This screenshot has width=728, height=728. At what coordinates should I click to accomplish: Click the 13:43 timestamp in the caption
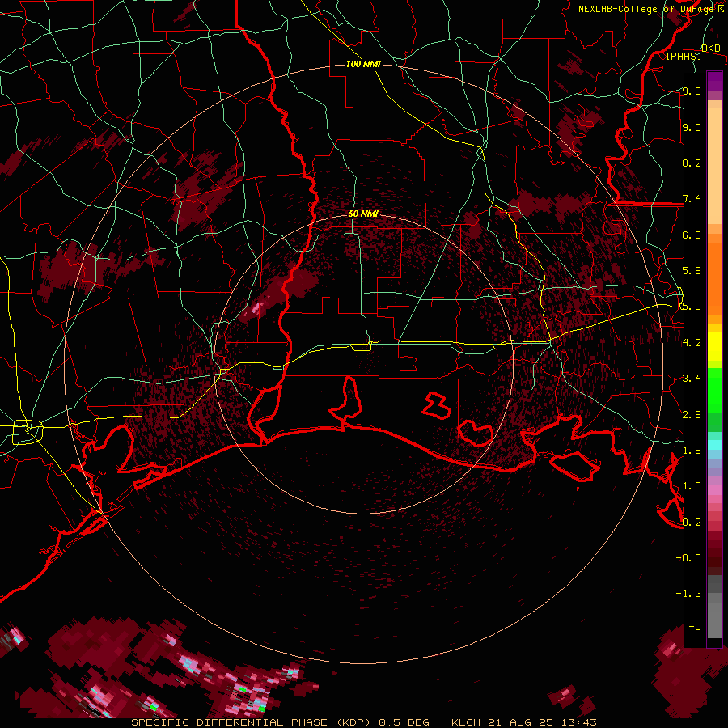click(580, 722)
